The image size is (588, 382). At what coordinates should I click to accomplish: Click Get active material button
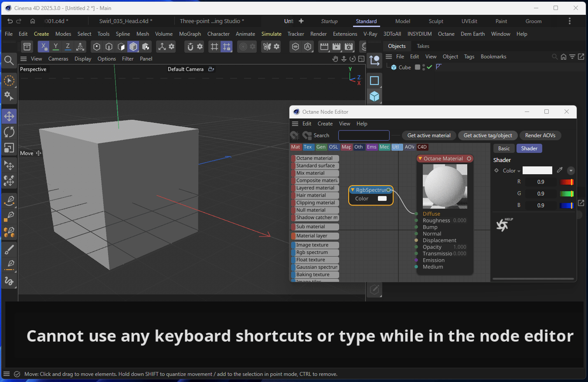pos(429,135)
